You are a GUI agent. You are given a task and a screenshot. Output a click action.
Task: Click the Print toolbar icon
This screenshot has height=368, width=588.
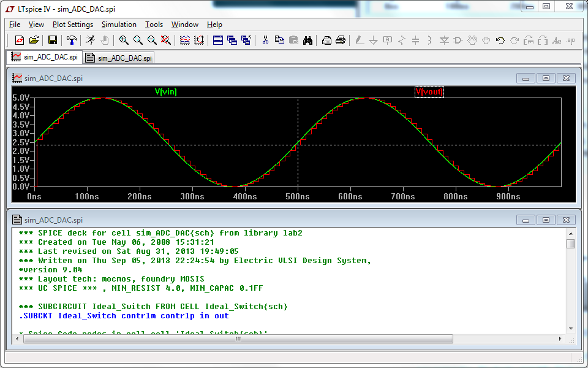tap(341, 40)
